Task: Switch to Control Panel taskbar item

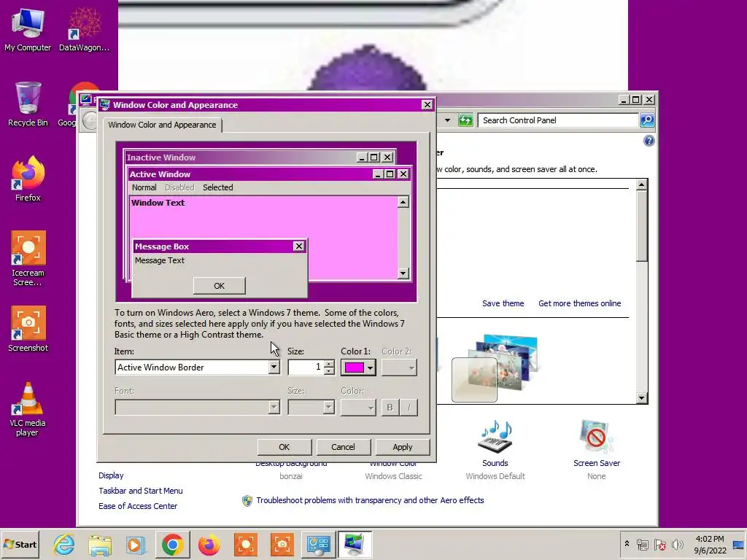Action: pos(318,544)
